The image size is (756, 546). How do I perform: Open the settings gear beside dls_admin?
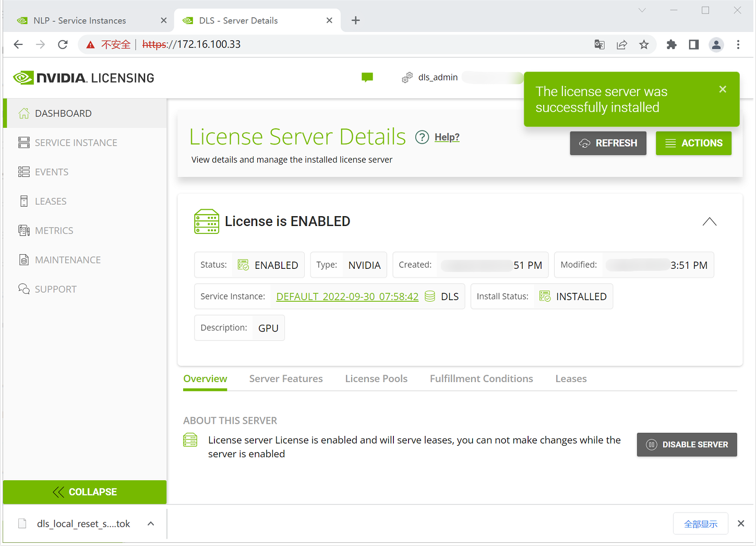[x=407, y=77]
